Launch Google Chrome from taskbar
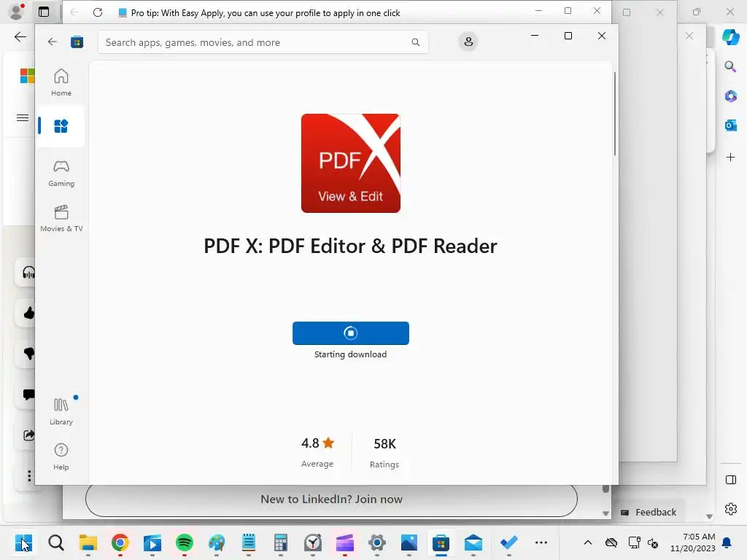Image resolution: width=747 pixels, height=560 pixels. [x=120, y=542]
